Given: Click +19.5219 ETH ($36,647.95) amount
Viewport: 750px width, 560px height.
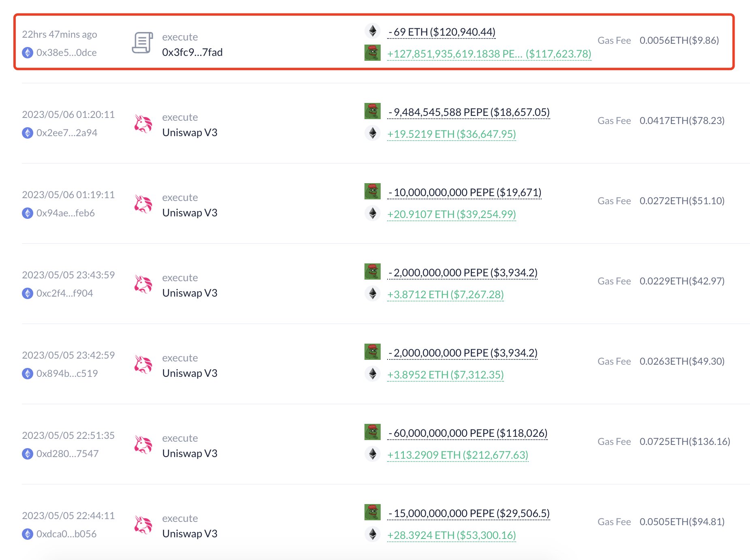Looking at the screenshot, I should [452, 134].
